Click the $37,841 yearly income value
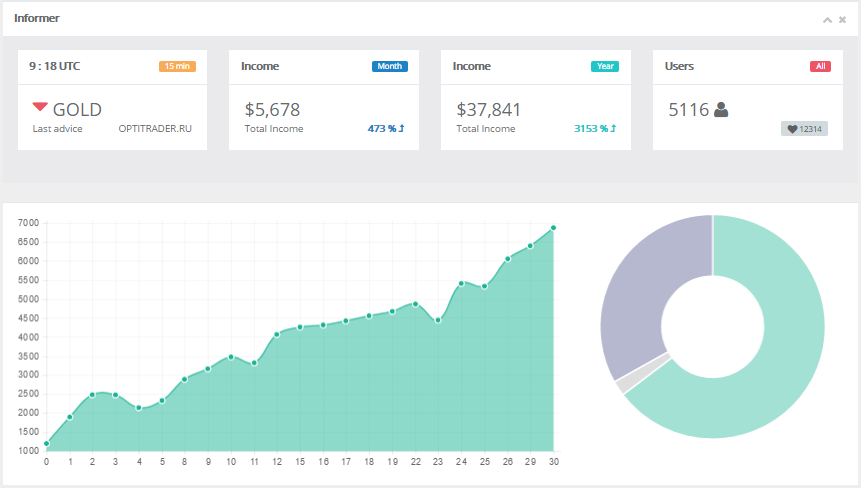The width and height of the screenshot is (861, 488). pyautogui.click(x=488, y=110)
